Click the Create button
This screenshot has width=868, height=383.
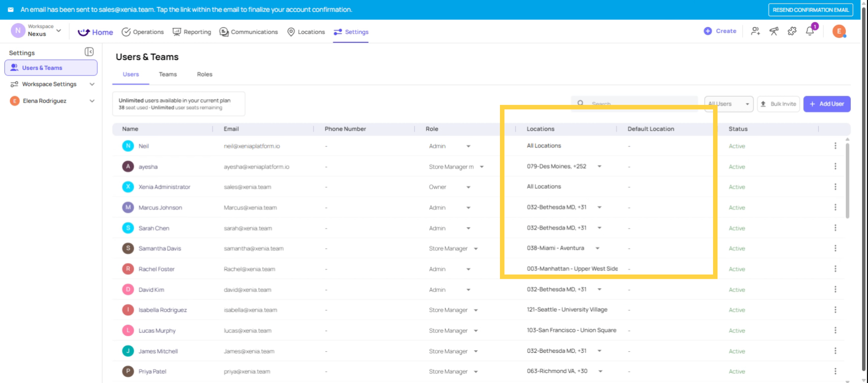point(720,31)
